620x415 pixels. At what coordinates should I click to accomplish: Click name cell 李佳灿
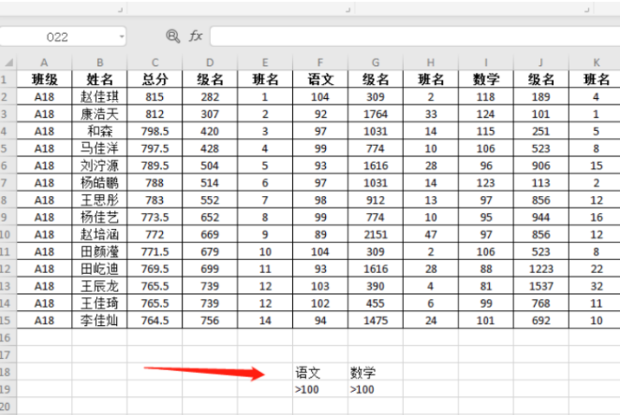(100, 320)
